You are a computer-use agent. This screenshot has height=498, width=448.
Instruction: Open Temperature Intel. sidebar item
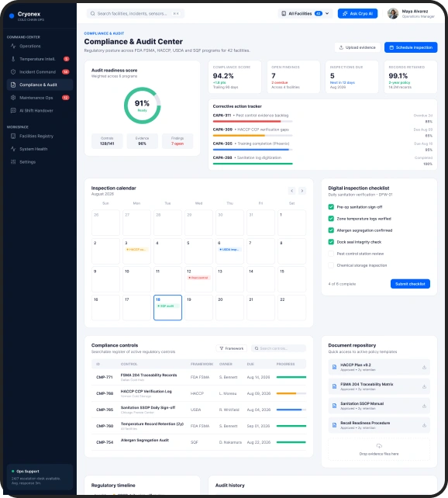(40, 59)
